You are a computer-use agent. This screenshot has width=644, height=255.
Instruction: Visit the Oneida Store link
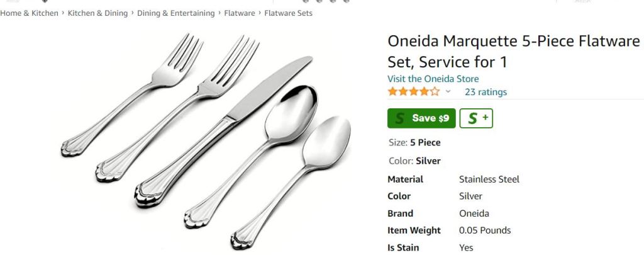[x=433, y=79]
